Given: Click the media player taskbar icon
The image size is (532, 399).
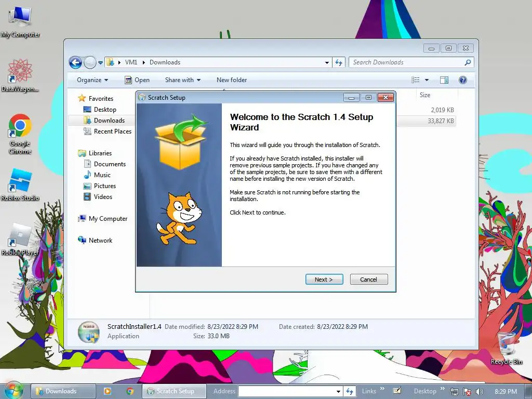Looking at the screenshot, I should (x=107, y=391).
